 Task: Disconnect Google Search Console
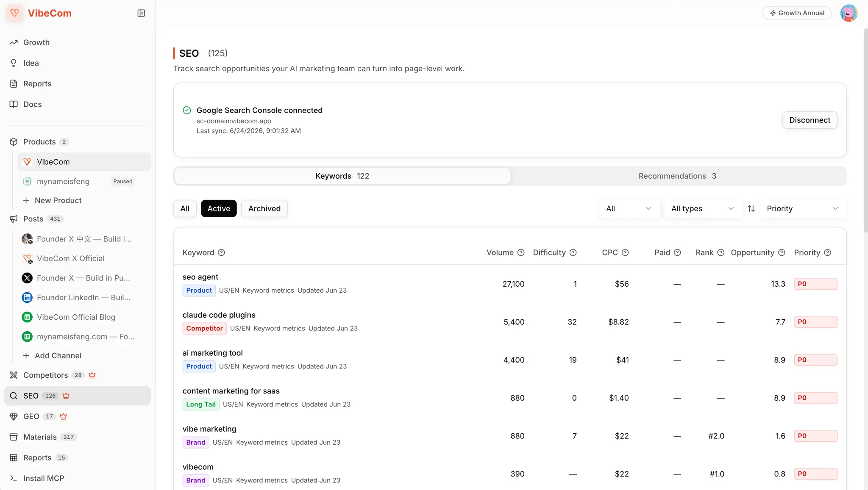point(810,120)
